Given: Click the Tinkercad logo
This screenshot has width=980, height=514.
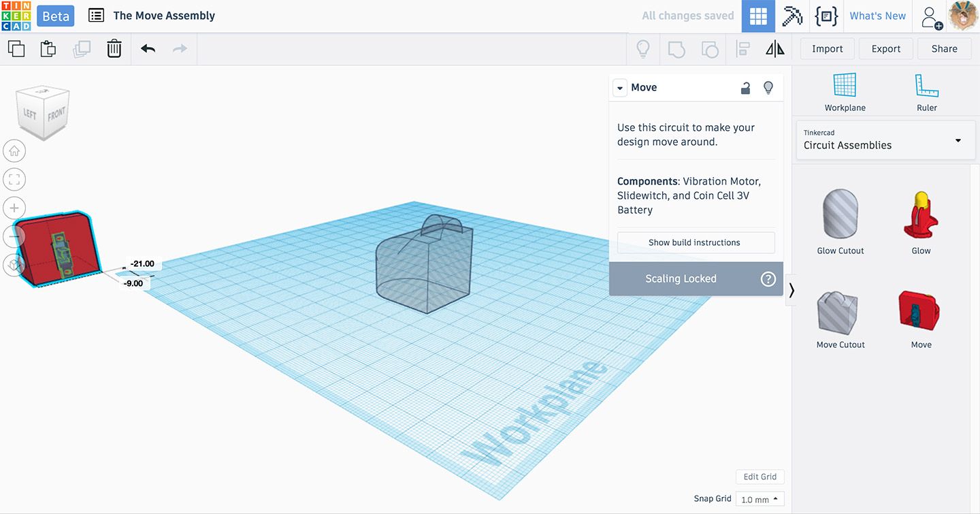Looking at the screenshot, I should click(x=16, y=16).
